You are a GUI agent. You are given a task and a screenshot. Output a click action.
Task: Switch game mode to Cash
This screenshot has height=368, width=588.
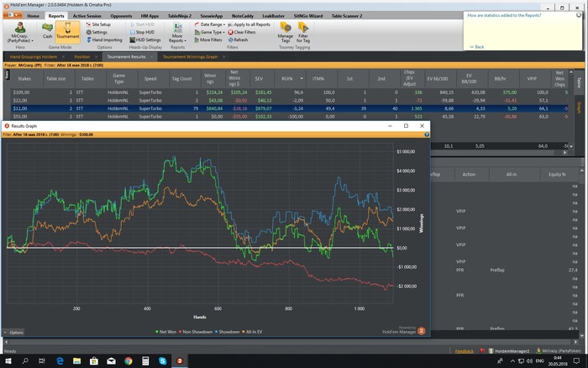pos(47,30)
